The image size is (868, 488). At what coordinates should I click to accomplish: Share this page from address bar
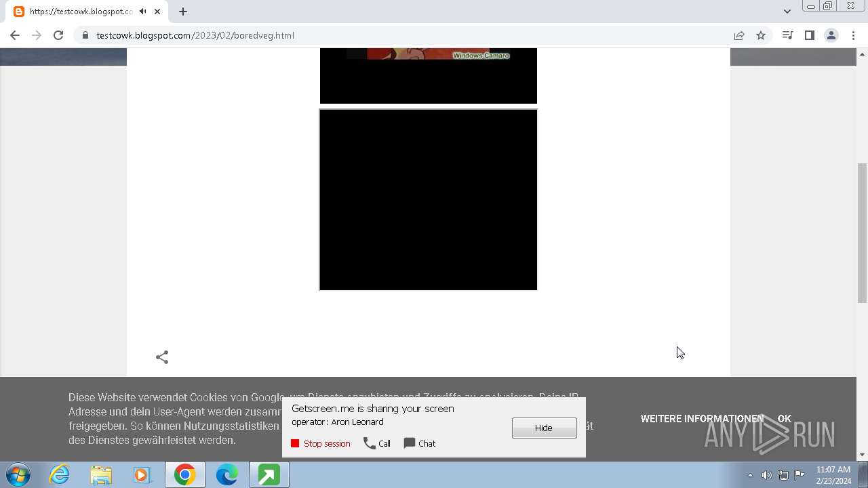739,35
